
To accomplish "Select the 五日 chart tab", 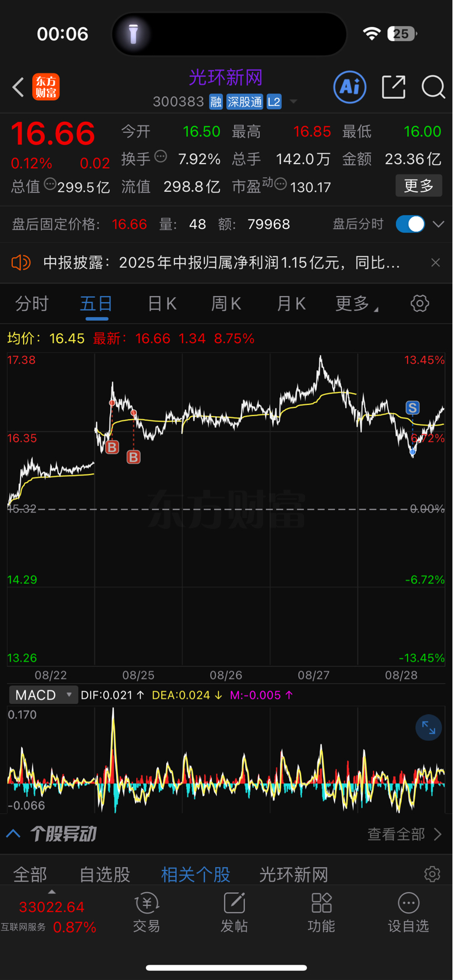I will (x=97, y=304).
